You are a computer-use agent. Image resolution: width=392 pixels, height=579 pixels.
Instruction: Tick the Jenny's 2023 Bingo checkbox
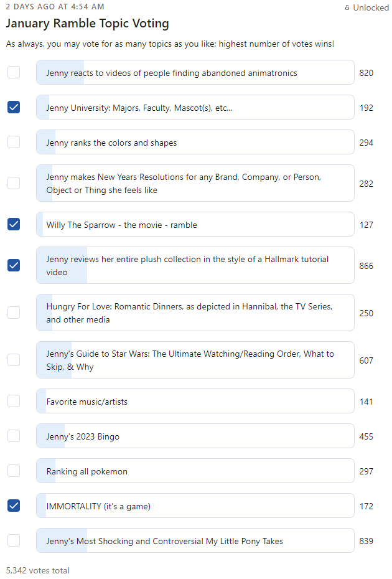pos(14,436)
